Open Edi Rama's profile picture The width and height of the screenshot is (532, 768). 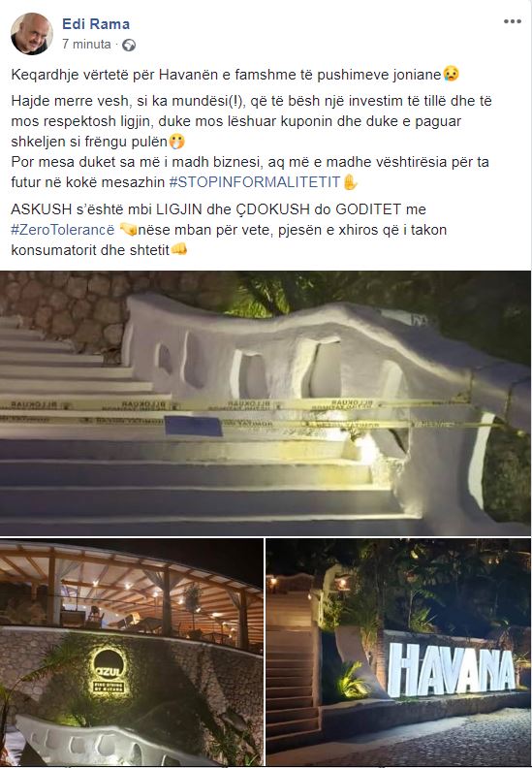[32, 33]
